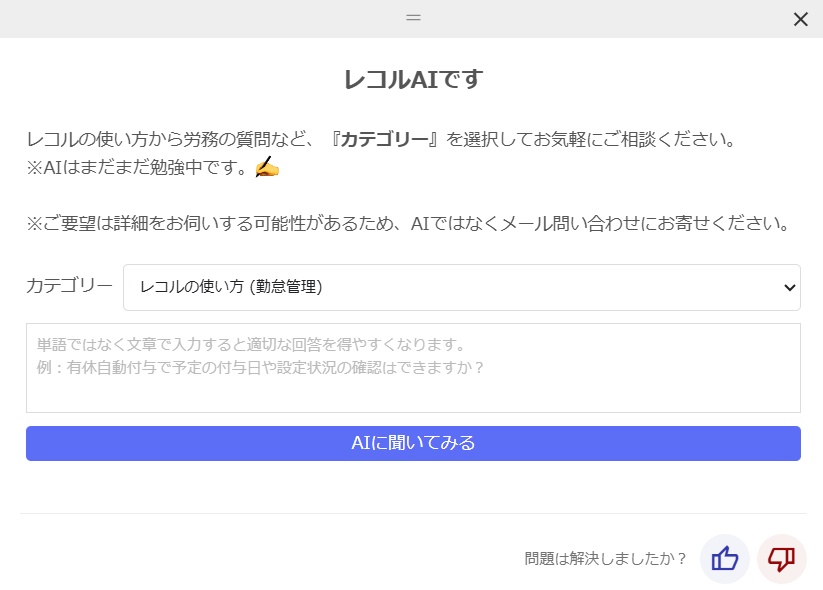Close the レコルAI dialog with the X
823x590 pixels.
[800, 19]
